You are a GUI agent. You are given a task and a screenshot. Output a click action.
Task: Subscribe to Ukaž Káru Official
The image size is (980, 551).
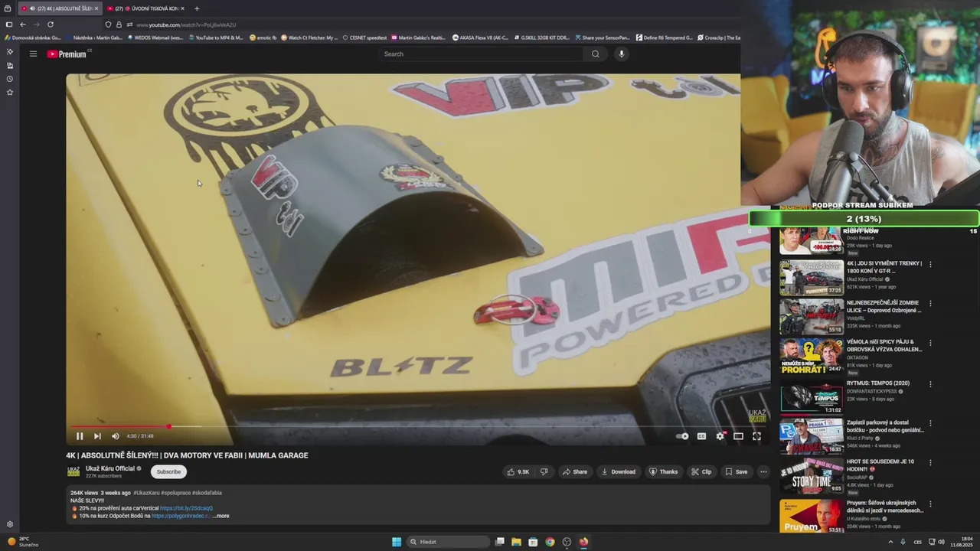[x=168, y=471]
